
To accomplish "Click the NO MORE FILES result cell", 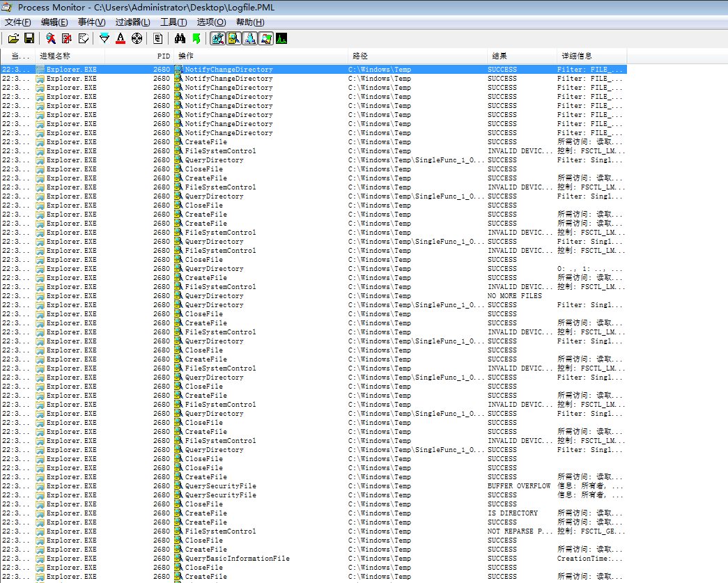I will coord(514,296).
